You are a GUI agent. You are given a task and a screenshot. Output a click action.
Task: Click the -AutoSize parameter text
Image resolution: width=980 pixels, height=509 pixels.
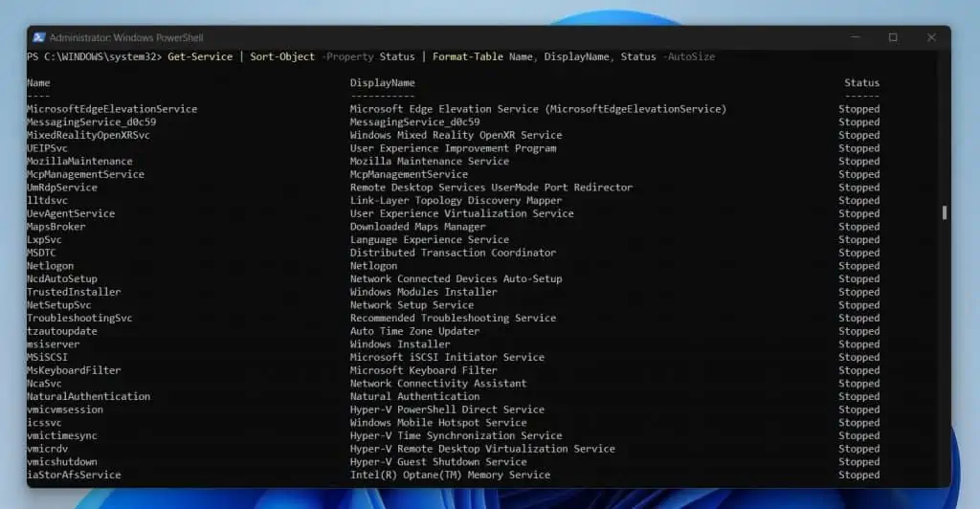[689, 56]
